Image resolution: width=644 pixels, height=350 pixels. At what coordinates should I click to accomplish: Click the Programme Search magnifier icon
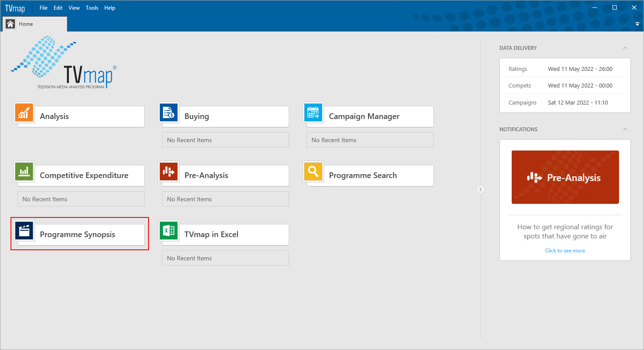tap(313, 171)
